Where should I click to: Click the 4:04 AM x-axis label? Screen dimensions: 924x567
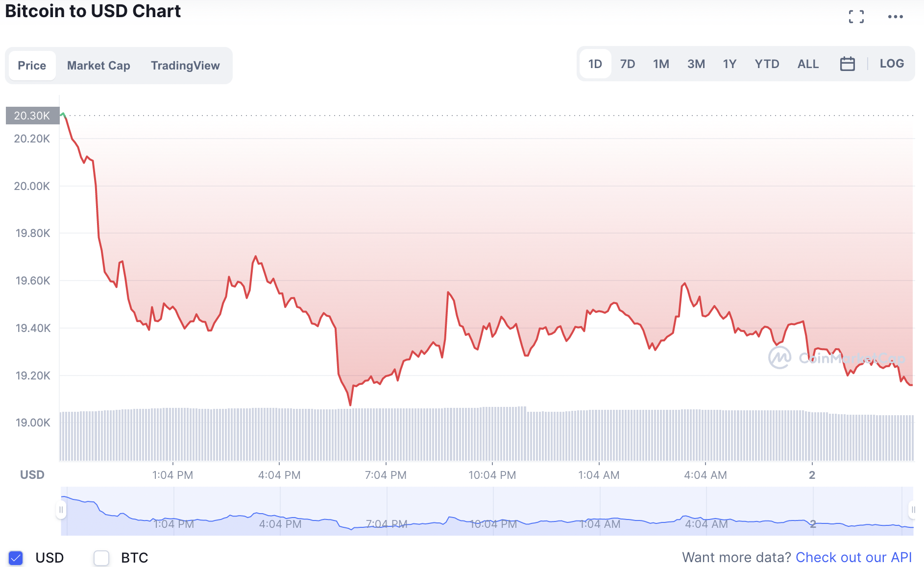[705, 475]
